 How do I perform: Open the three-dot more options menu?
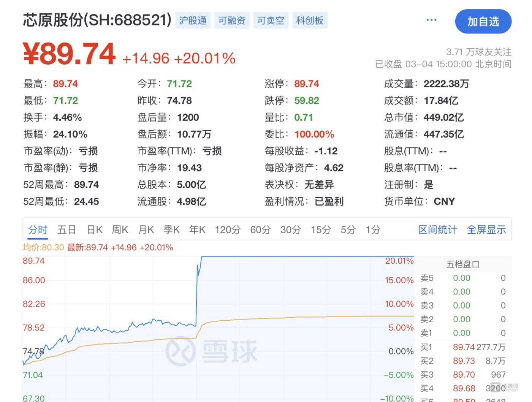pos(431,20)
